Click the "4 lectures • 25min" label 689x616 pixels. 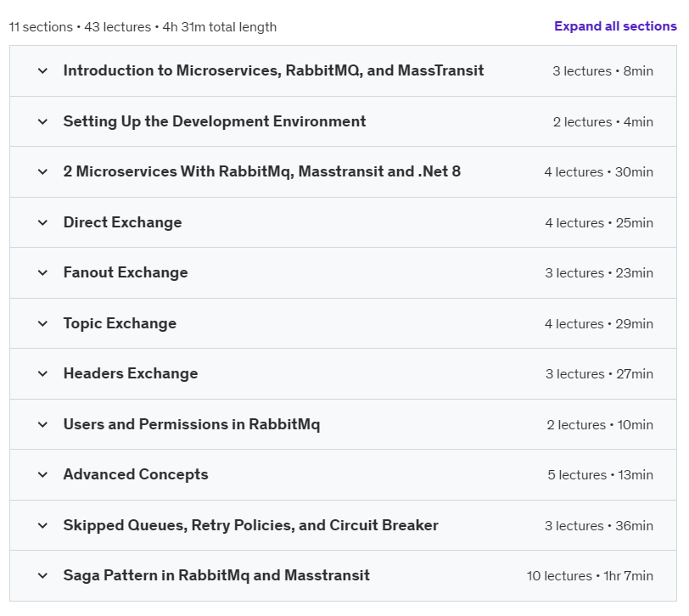[x=599, y=223]
